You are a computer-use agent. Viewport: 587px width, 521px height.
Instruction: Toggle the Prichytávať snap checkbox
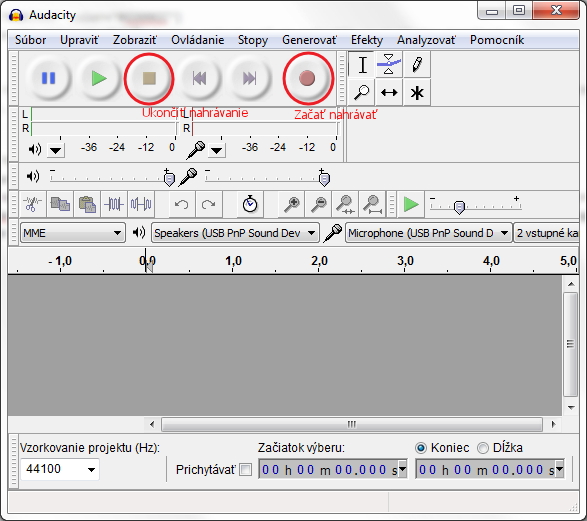coord(246,469)
